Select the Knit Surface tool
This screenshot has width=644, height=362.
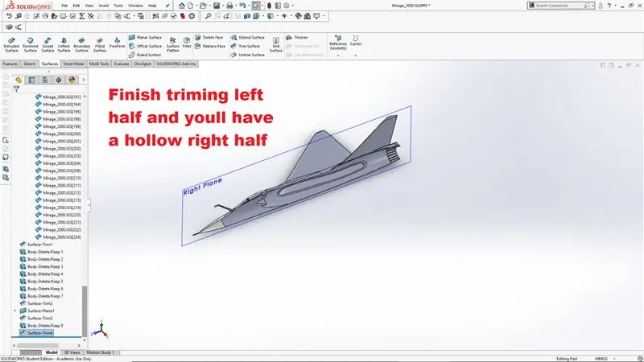276,44
